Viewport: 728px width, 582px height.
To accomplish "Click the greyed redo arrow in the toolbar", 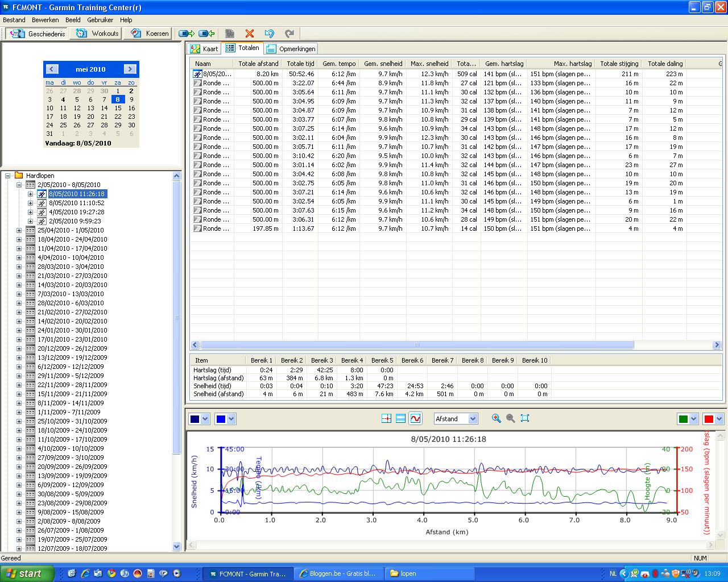I will point(289,34).
